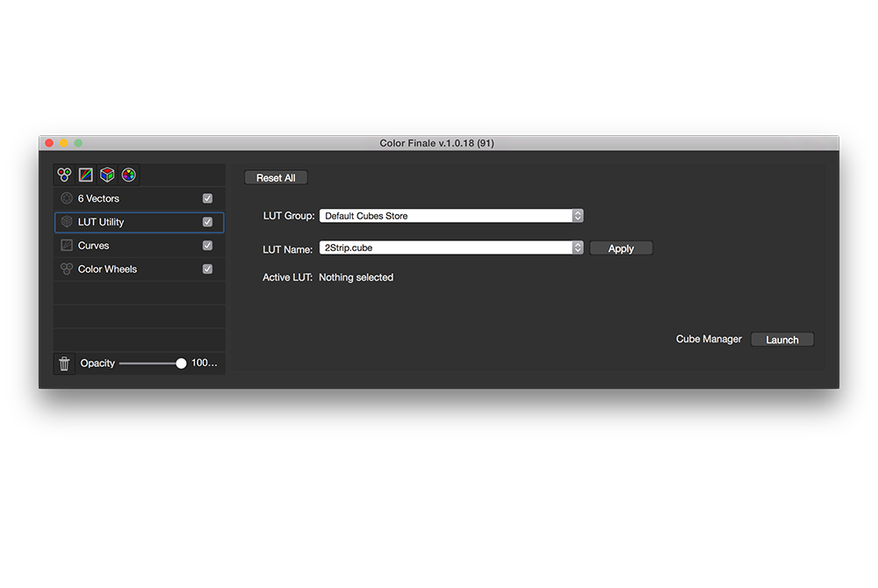The height and width of the screenshot is (588, 878).
Task: Click the Opacity slider handle
Action: pyautogui.click(x=181, y=363)
